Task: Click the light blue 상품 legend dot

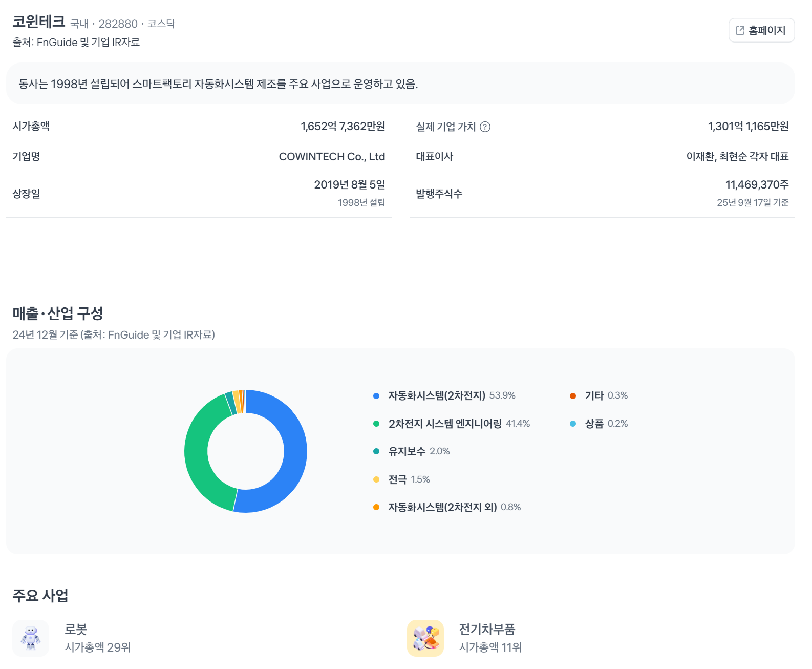Action: [573, 424]
